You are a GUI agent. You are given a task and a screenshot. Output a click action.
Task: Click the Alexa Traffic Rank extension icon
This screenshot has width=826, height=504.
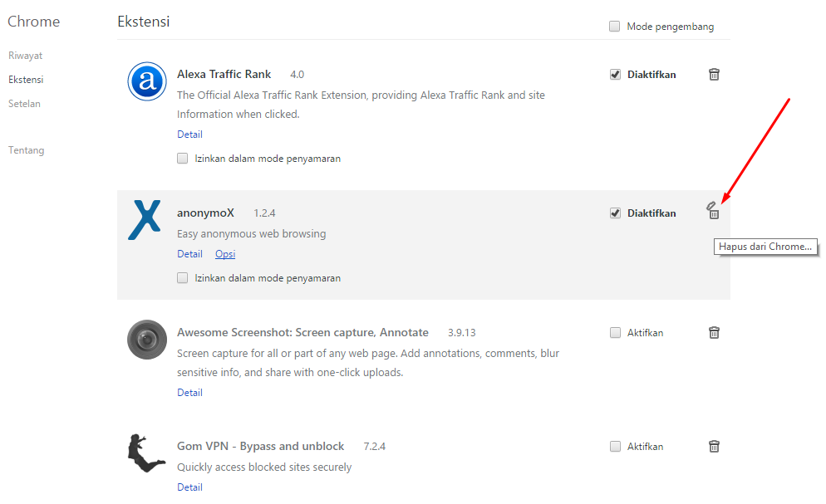(147, 81)
